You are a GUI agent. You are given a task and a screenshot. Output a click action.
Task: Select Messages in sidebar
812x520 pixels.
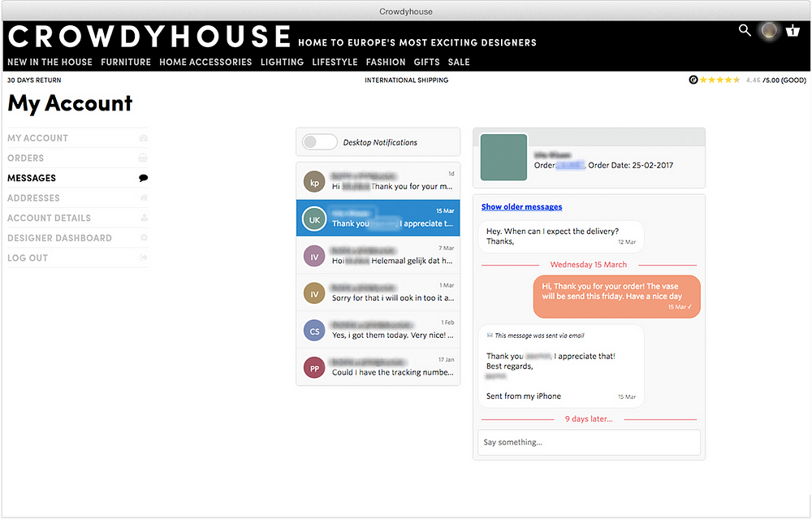(x=78, y=178)
